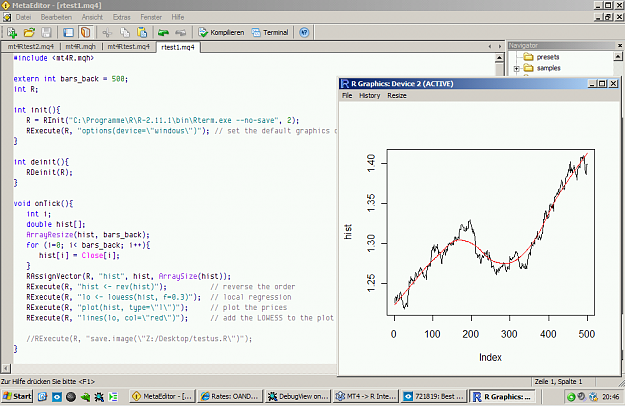
Task: Toggle the Navigator panel toolbar icon
Action: click(69, 32)
